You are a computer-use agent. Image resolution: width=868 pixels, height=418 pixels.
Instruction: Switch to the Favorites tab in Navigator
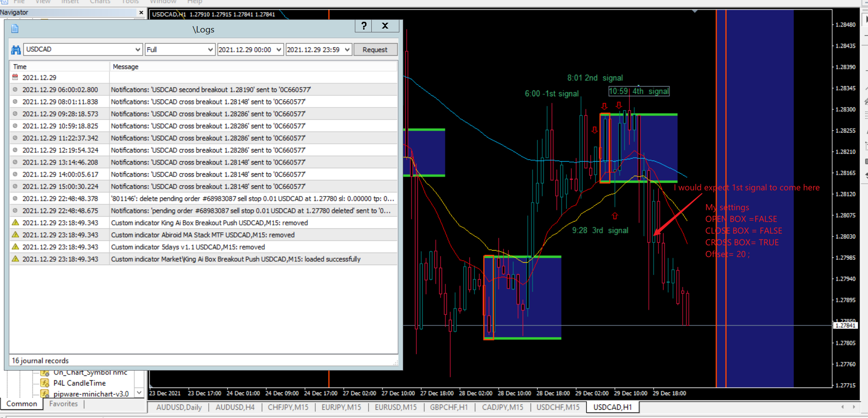tap(63, 403)
